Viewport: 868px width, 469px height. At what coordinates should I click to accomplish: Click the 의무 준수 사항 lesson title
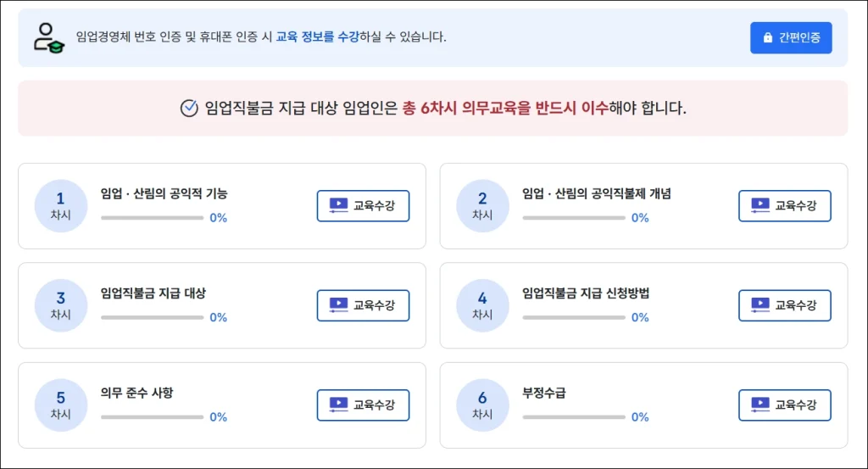coord(137,393)
